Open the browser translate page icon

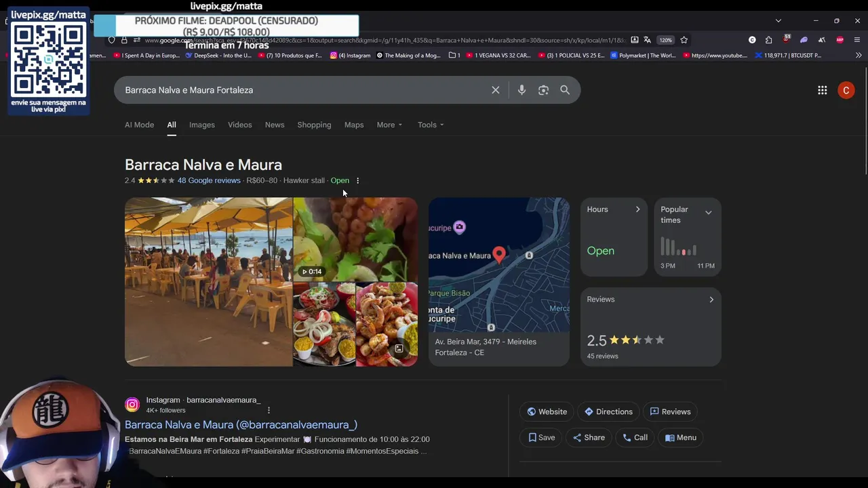pos(647,40)
